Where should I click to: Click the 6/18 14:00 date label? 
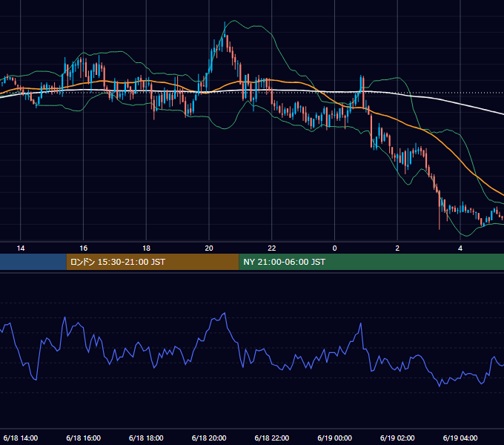click(21, 438)
